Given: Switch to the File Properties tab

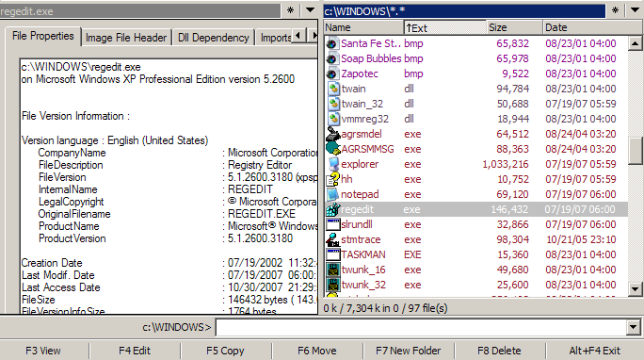Looking at the screenshot, I should coord(43,36).
